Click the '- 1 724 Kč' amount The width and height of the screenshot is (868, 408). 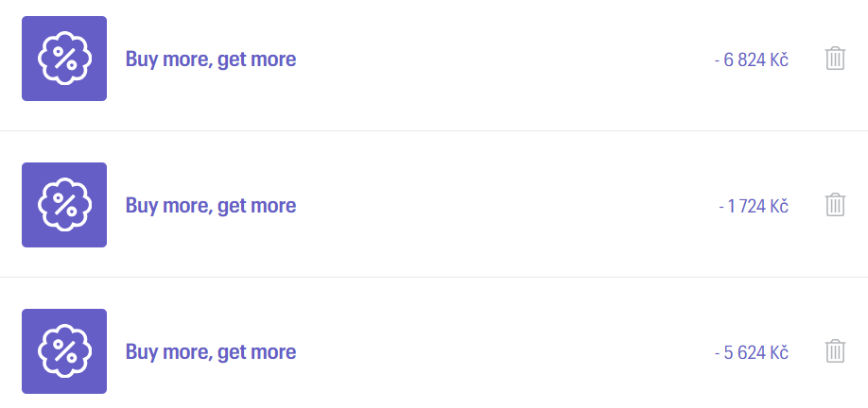pyautogui.click(x=754, y=206)
